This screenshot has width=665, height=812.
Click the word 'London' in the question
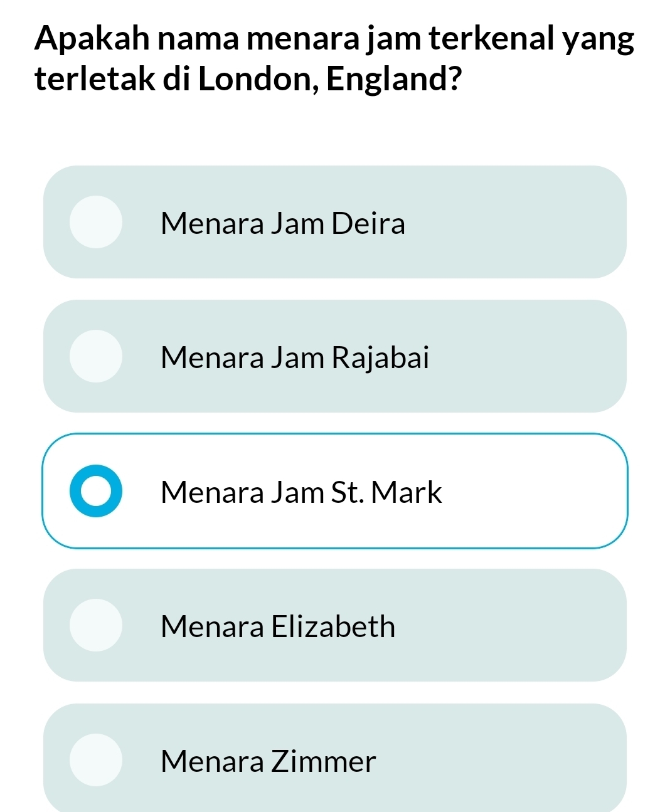pos(253,79)
